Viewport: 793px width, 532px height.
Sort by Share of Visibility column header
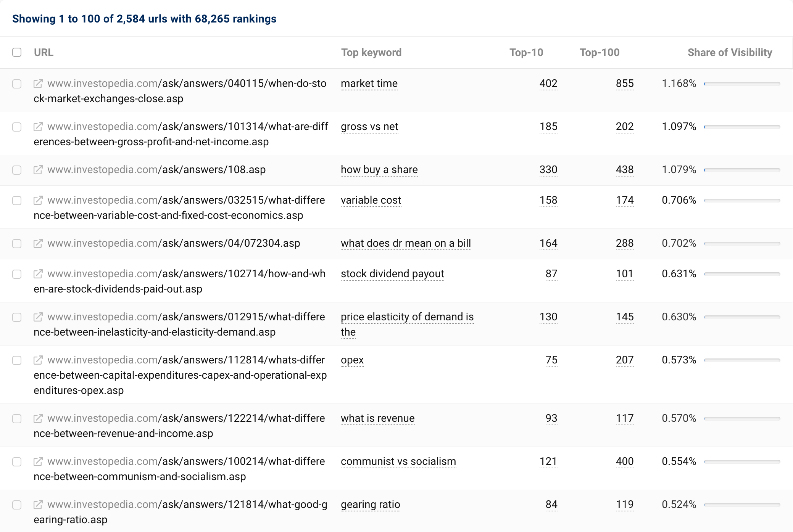tap(730, 52)
